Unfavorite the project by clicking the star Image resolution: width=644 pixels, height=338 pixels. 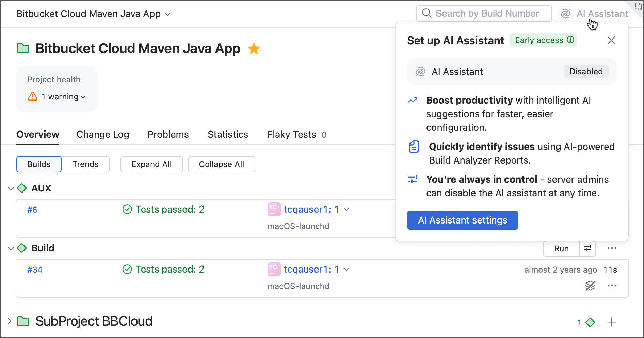point(254,49)
